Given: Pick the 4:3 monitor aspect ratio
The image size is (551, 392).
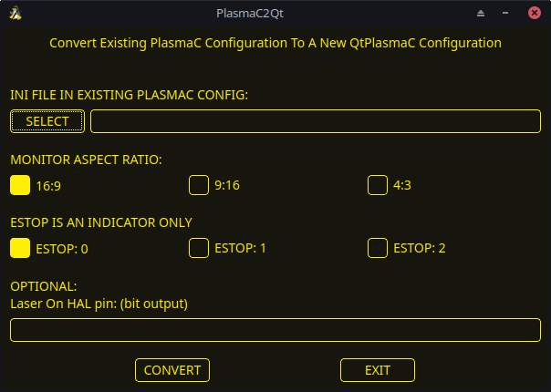Looking at the screenshot, I should (x=378, y=185).
